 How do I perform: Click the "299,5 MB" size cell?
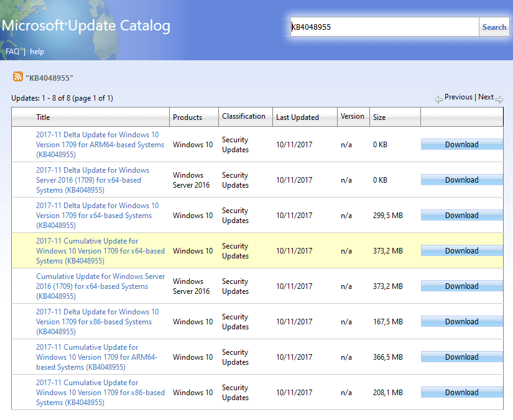(x=387, y=216)
